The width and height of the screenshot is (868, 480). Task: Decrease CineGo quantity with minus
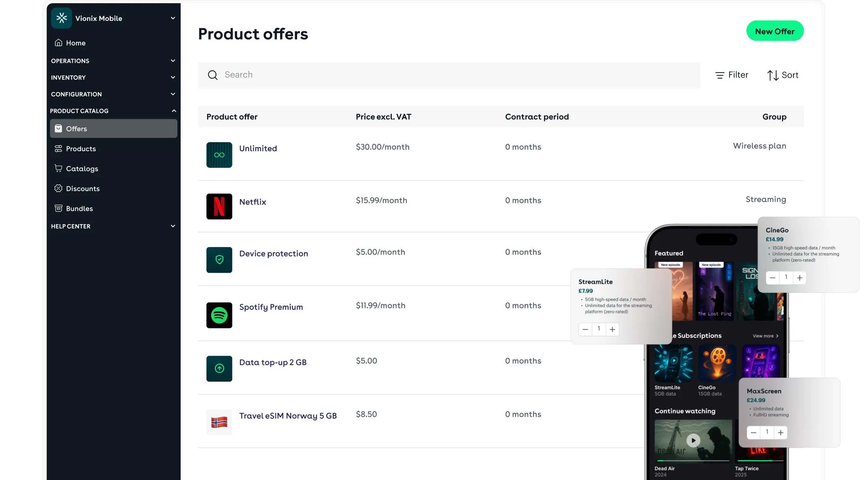coord(773,278)
